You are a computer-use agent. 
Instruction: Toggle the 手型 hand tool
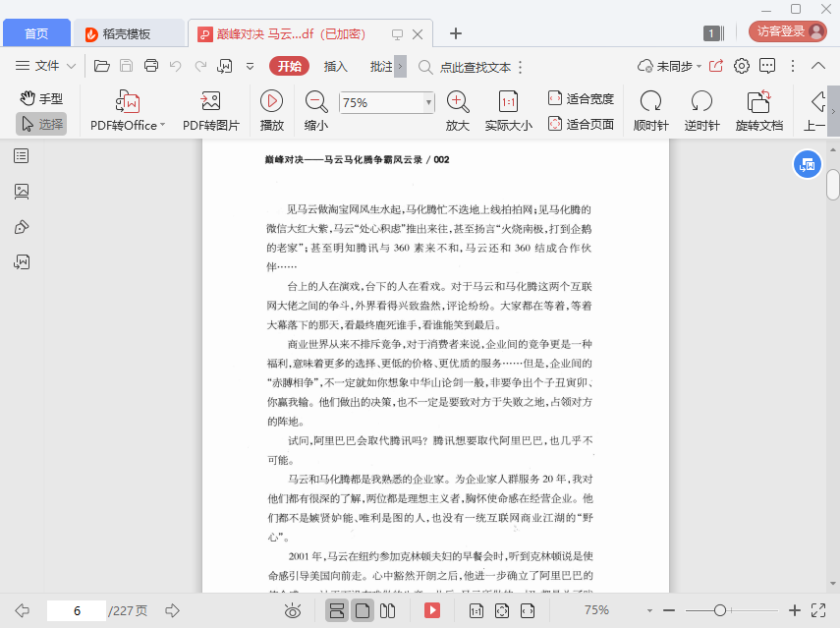click(41, 98)
